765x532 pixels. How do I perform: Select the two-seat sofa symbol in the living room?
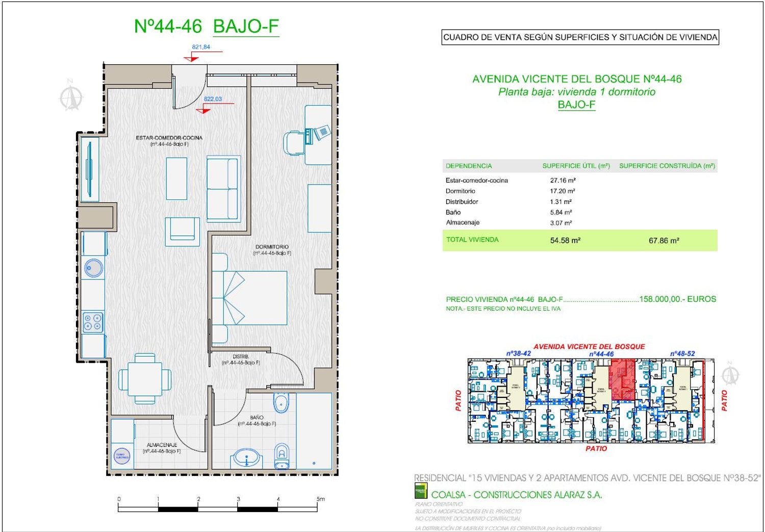click(223, 189)
